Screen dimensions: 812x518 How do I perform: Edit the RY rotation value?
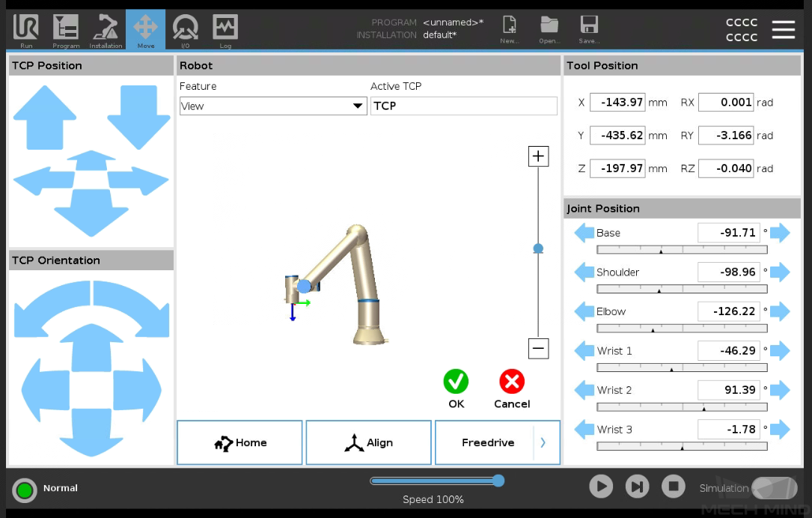(x=726, y=135)
